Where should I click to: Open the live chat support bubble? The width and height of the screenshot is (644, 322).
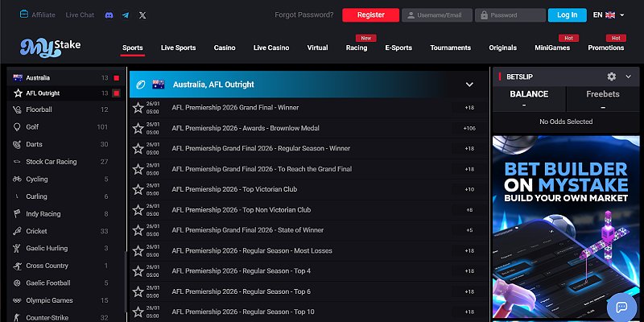(621, 306)
